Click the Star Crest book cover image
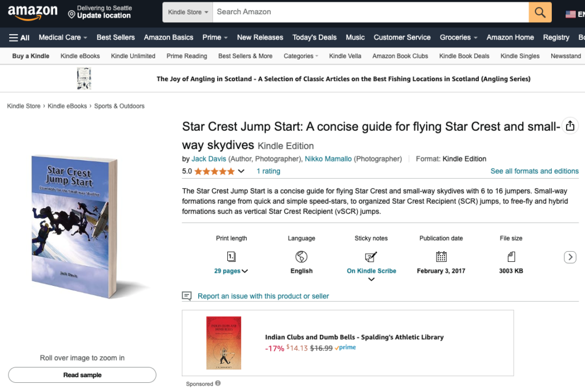 (75, 226)
